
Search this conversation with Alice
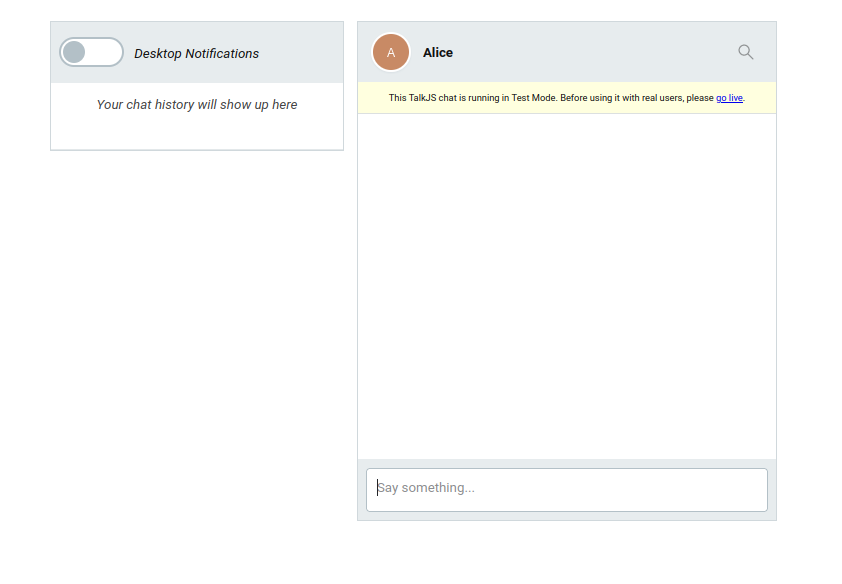[x=745, y=52]
